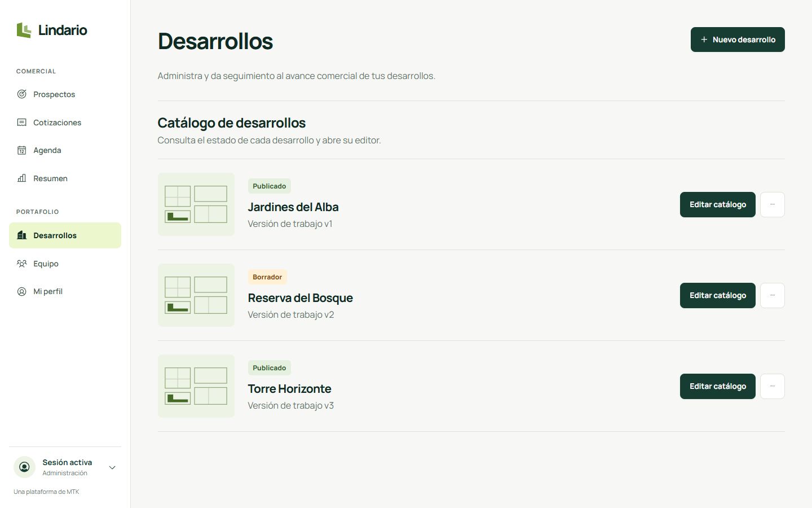This screenshot has height=508, width=812.
Task: Click "Versión de trabajo v2" text
Action: point(291,314)
